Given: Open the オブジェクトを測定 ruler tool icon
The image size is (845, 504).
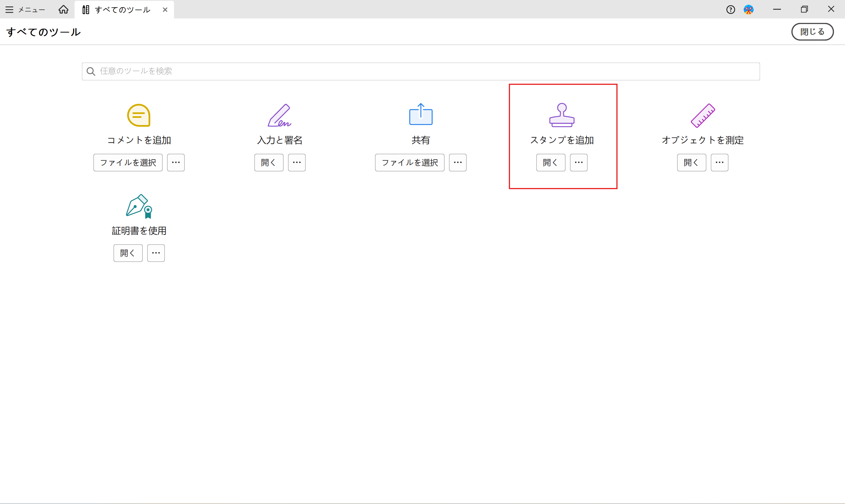Looking at the screenshot, I should [703, 115].
